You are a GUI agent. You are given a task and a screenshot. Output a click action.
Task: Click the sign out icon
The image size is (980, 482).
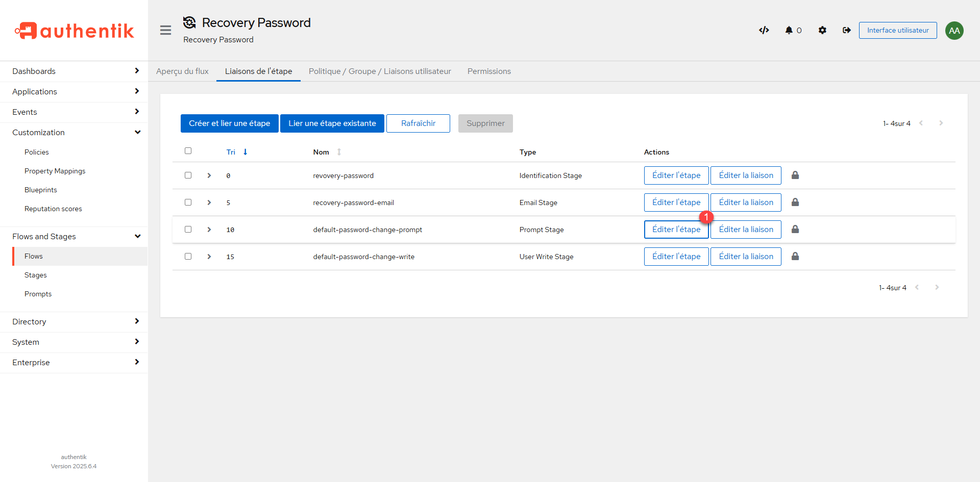point(847,30)
